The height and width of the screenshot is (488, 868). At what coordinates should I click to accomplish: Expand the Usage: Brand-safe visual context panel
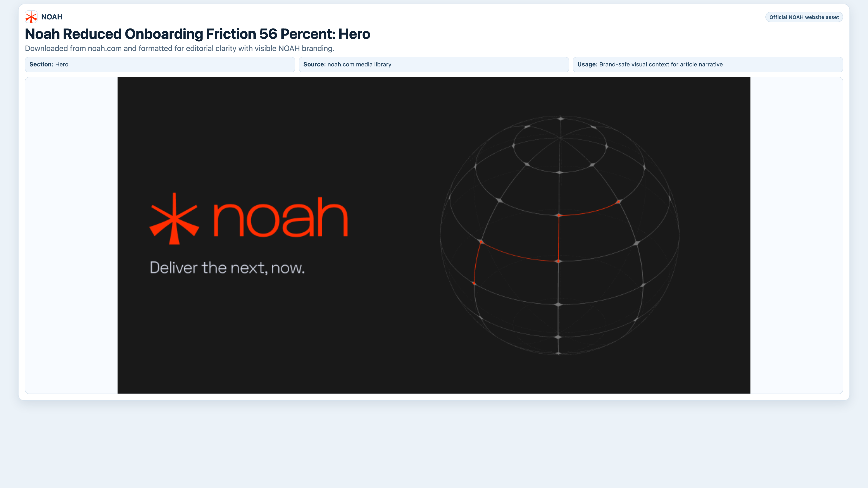tap(708, 64)
